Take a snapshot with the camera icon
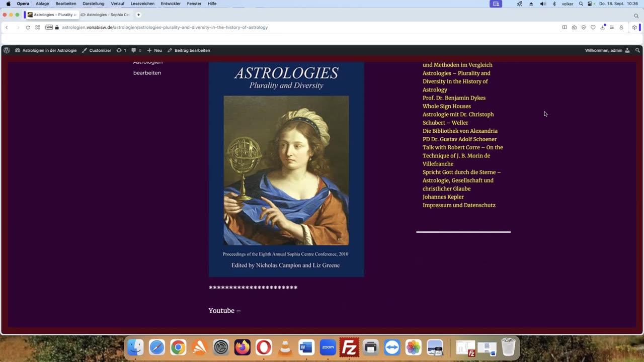Image resolution: width=644 pixels, height=362 pixels. 574,27
